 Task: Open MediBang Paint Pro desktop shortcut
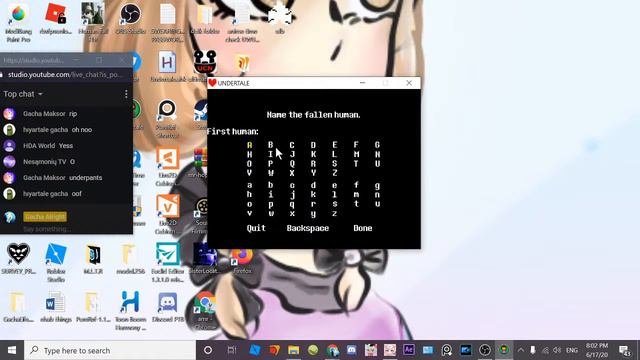tap(18, 21)
